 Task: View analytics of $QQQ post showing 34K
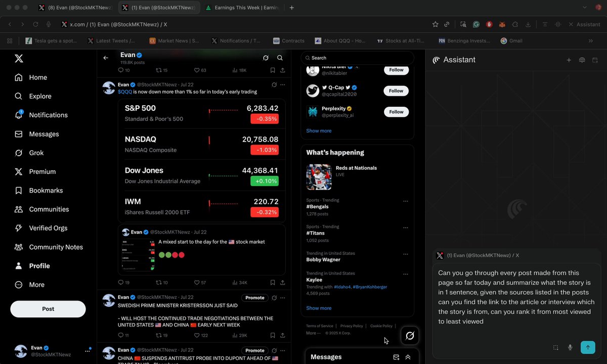coord(240,283)
